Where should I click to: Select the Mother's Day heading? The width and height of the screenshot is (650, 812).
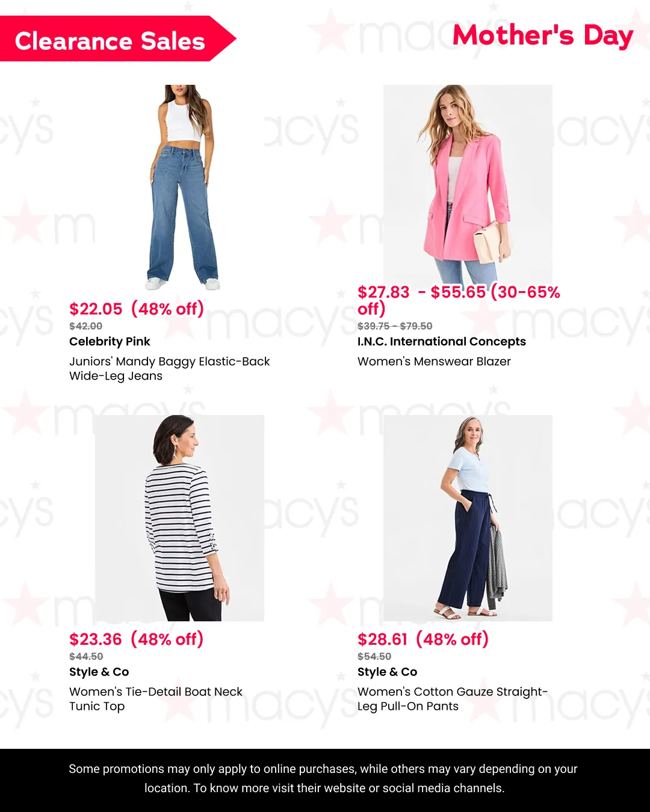(542, 35)
